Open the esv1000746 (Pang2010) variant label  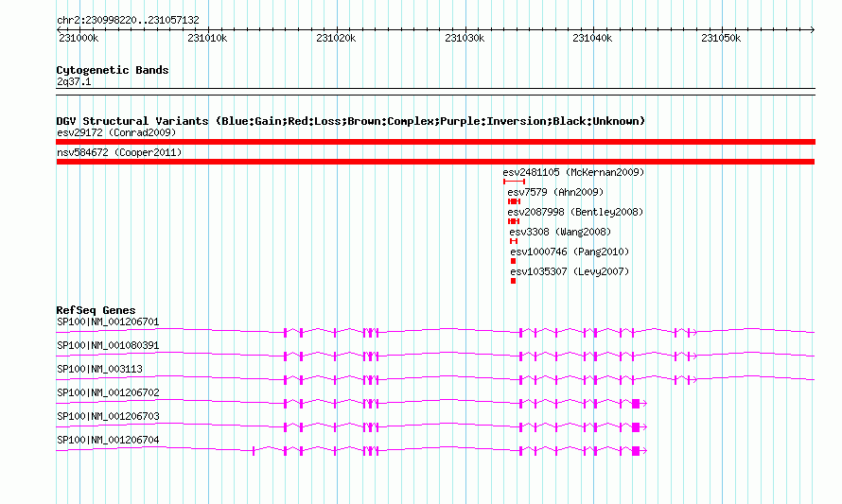click(x=570, y=252)
